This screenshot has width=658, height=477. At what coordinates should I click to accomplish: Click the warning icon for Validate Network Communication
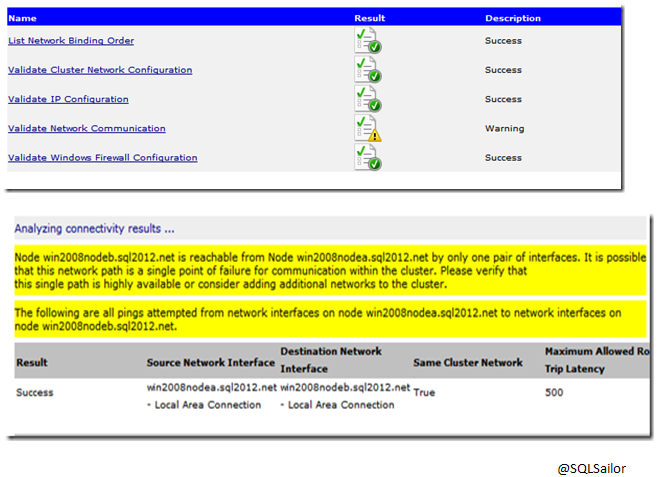(x=367, y=128)
